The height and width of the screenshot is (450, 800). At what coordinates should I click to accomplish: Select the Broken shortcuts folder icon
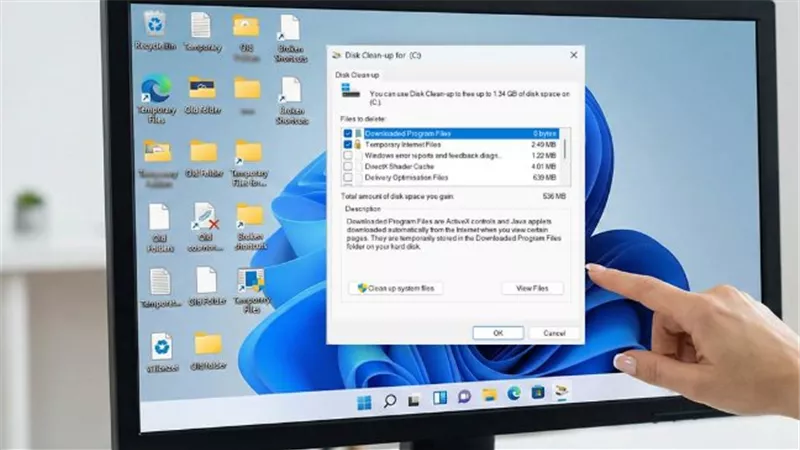tap(249, 216)
